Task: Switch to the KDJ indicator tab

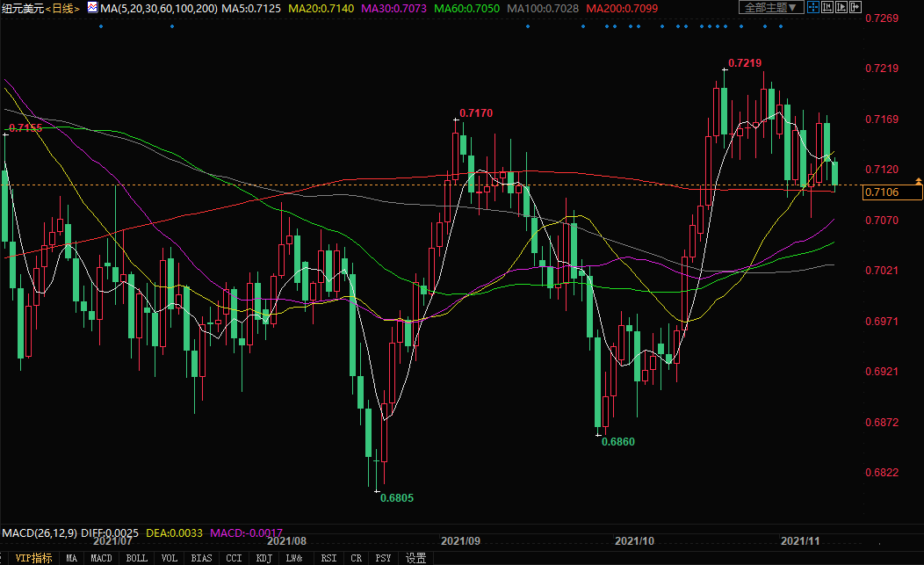Action: [263, 558]
